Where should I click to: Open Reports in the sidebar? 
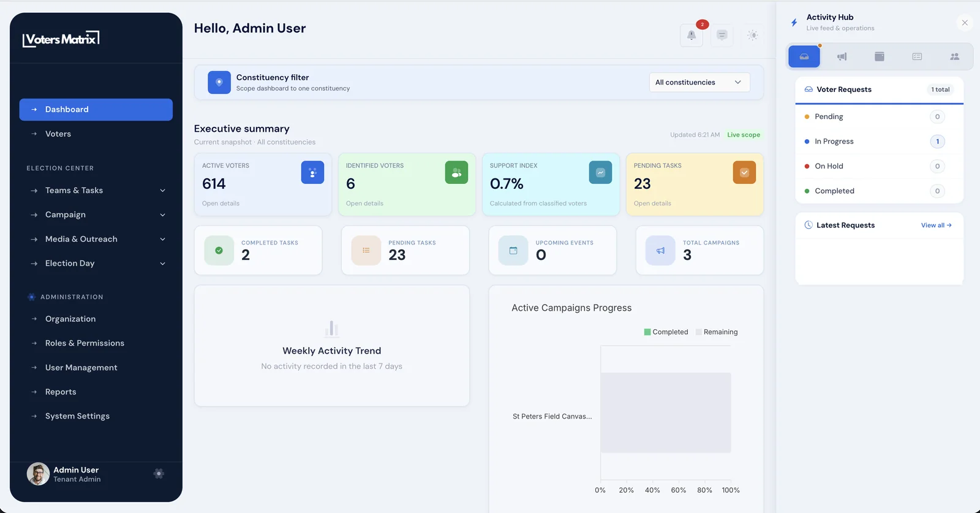coord(96,392)
